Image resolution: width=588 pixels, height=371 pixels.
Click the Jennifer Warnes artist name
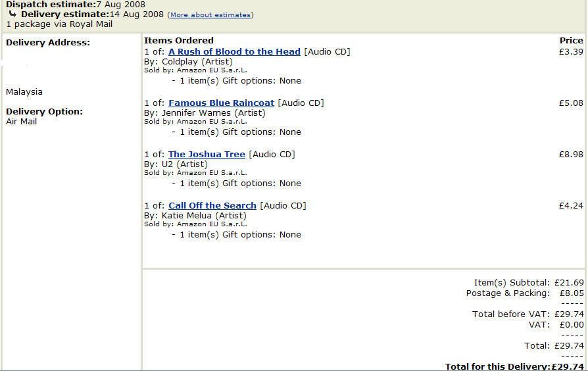(197, 112)
